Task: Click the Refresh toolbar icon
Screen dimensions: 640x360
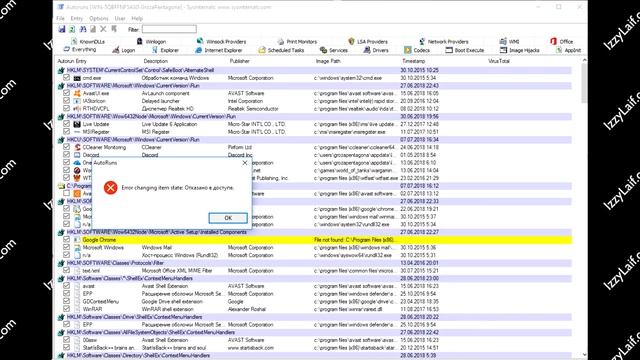Action: click(72, 29)
